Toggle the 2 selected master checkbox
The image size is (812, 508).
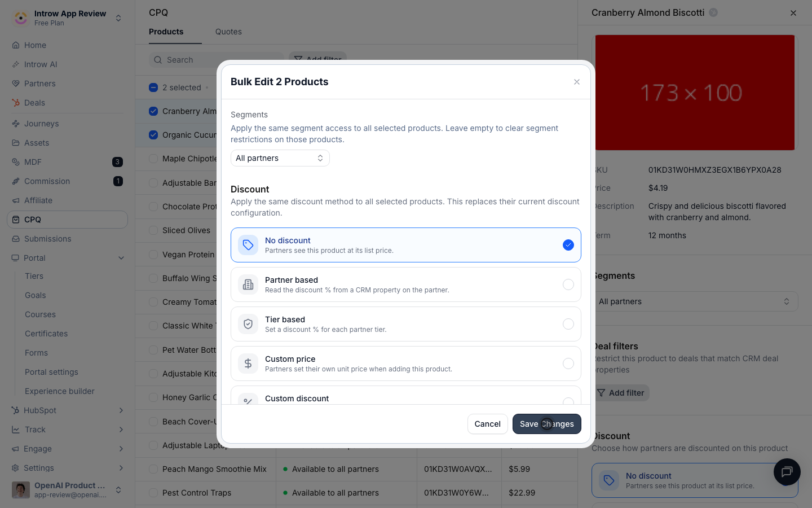tap(153, 87)
